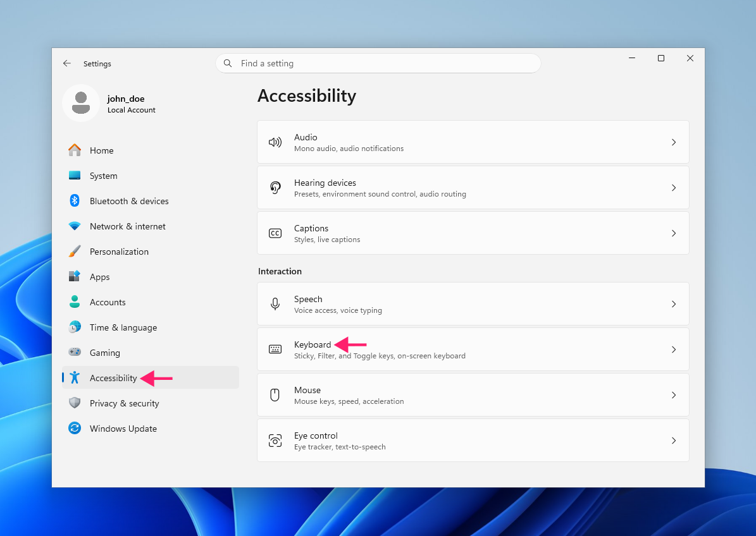The image size is (756, 536).
Task: Open the Audio settings title
Action: [x=306, y=137]
